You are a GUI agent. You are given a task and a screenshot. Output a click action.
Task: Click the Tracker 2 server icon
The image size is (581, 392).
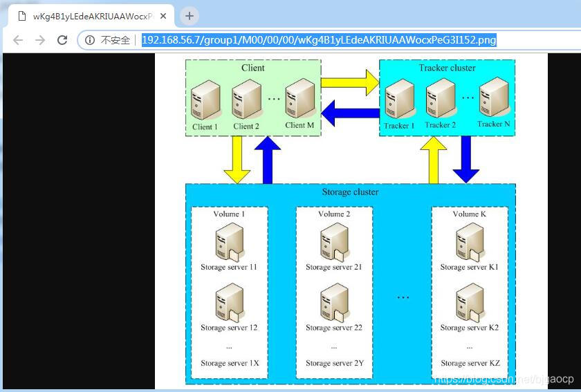[441, 98]
